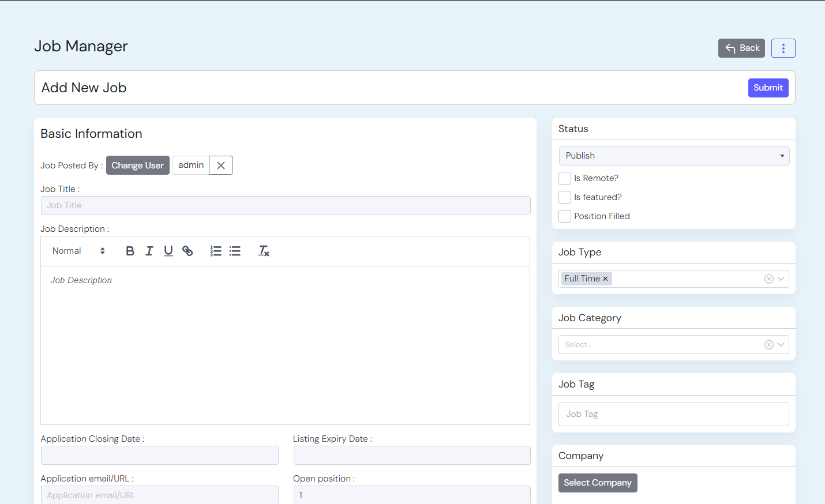Screen dimensions: 825x504
Task: Click into the Job Title field
Action: click(286, 206)
